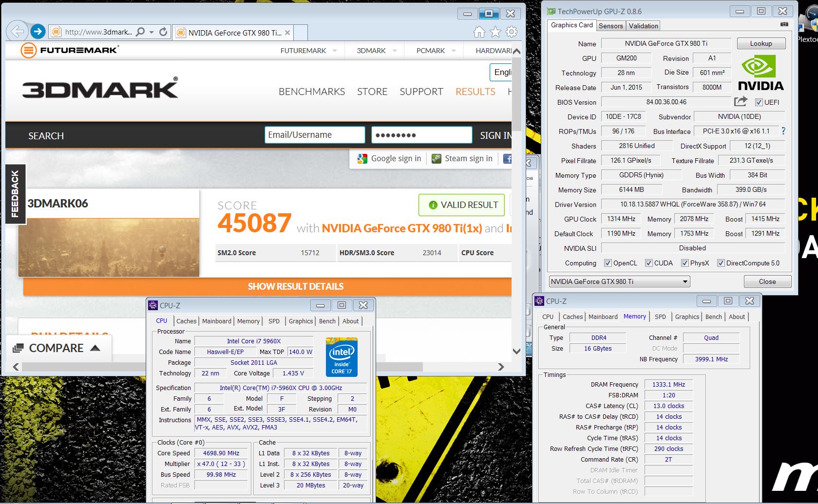The image size is (818, 504).
Task: Open Caches tab in CPU-Z processor window
Action: 186,321
